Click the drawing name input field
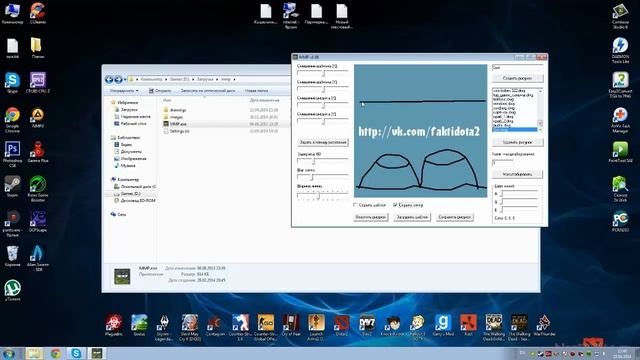Viewport: 640px width, 360px height. [518, 67]
